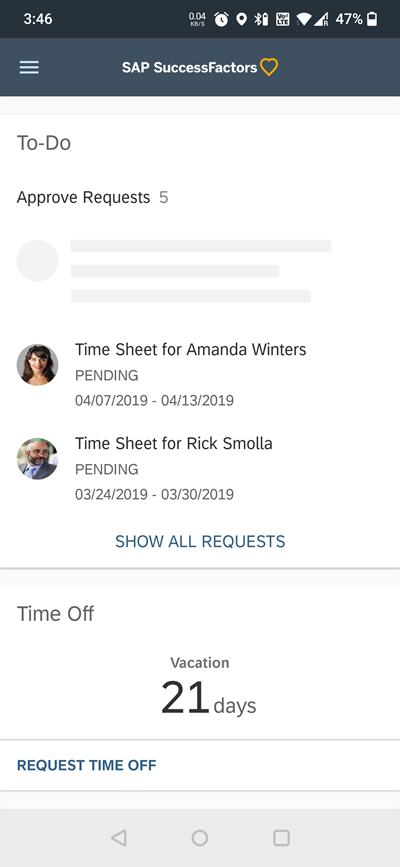Tap the location pin status icon
This screenshot has height=867, width=400.
241,19
